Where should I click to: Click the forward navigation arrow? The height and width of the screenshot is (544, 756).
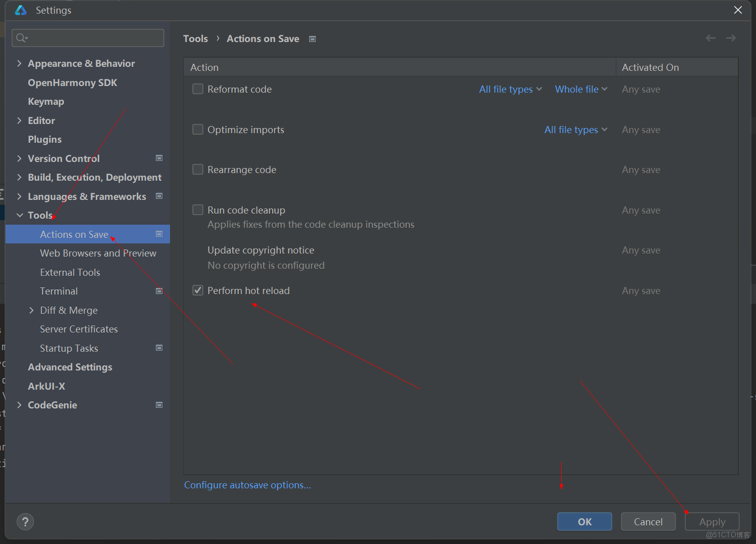coord(731,38)
